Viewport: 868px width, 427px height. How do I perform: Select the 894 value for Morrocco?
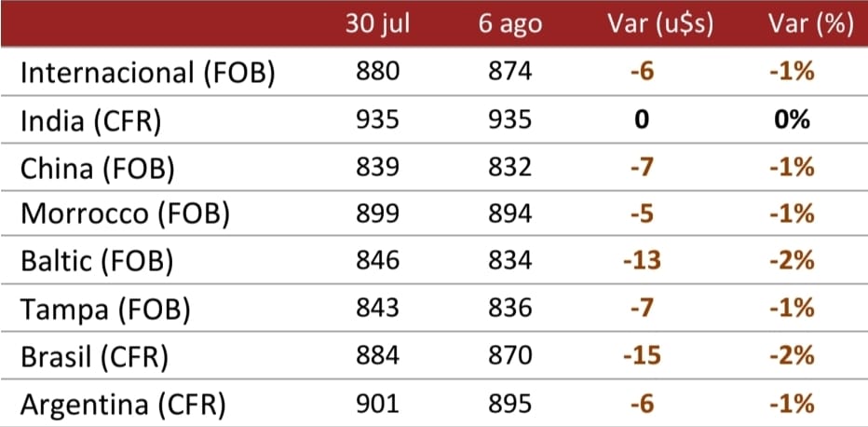pyautogui.click(x=509, y=213)
